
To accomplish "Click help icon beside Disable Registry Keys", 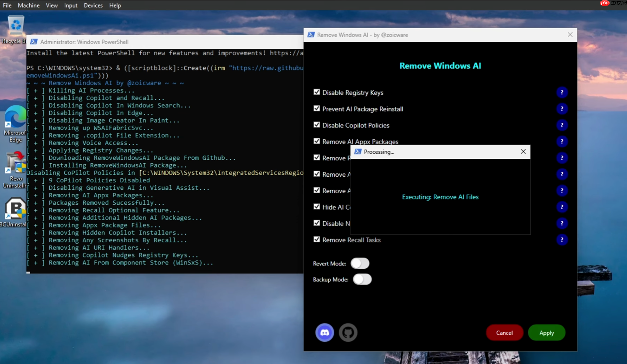I will pos(562,92).
